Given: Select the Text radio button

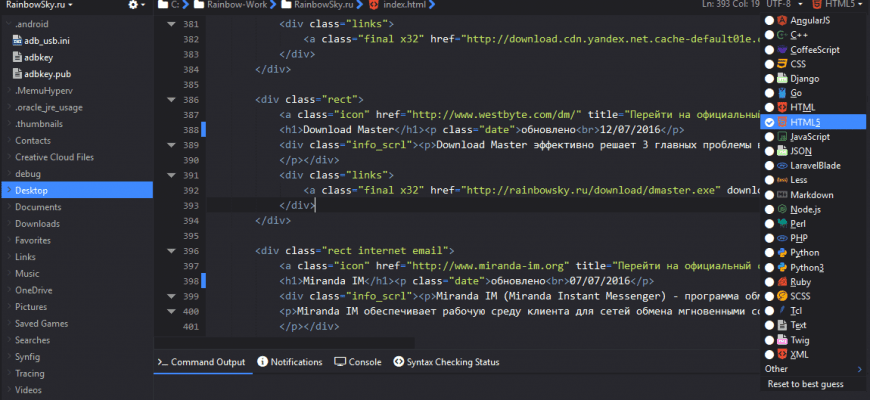Looking at the screenshot, I should pos(769,325).
